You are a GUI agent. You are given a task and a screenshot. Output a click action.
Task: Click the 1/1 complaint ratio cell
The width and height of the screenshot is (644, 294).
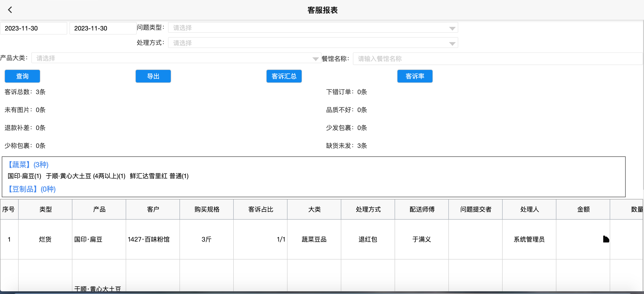coord(260,239)
